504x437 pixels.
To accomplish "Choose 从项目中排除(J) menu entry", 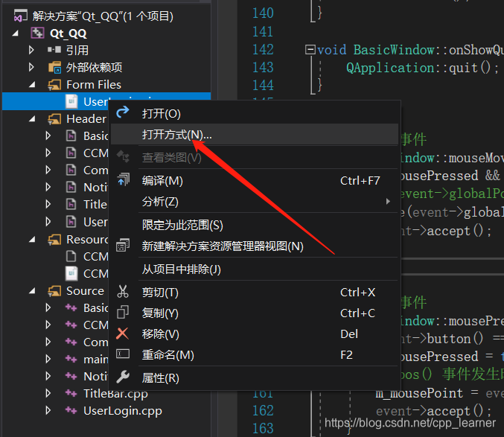I will click(255, 269).
